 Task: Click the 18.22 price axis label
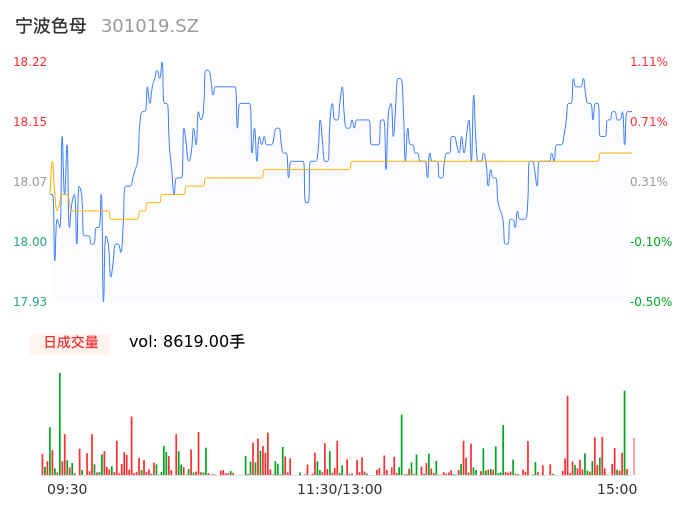click(30, 62)
